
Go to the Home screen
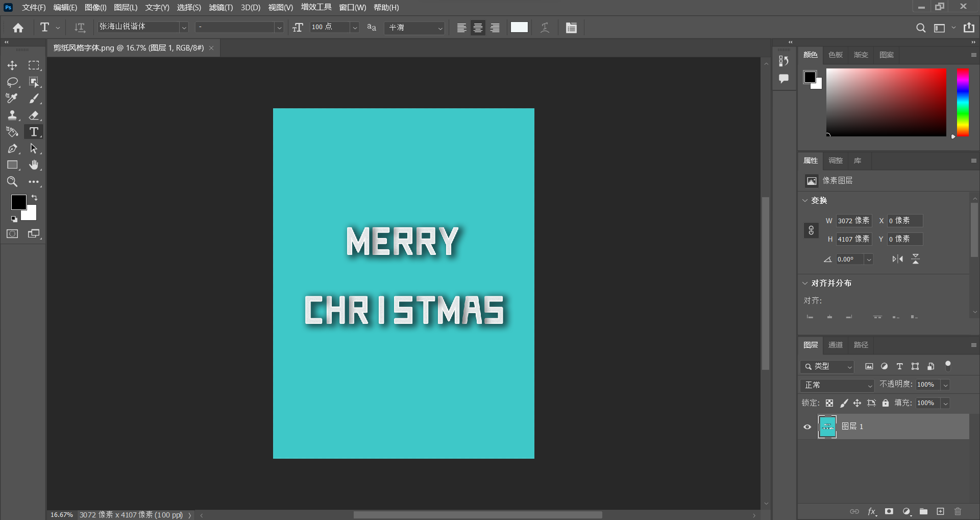click(x=18, y=28)
